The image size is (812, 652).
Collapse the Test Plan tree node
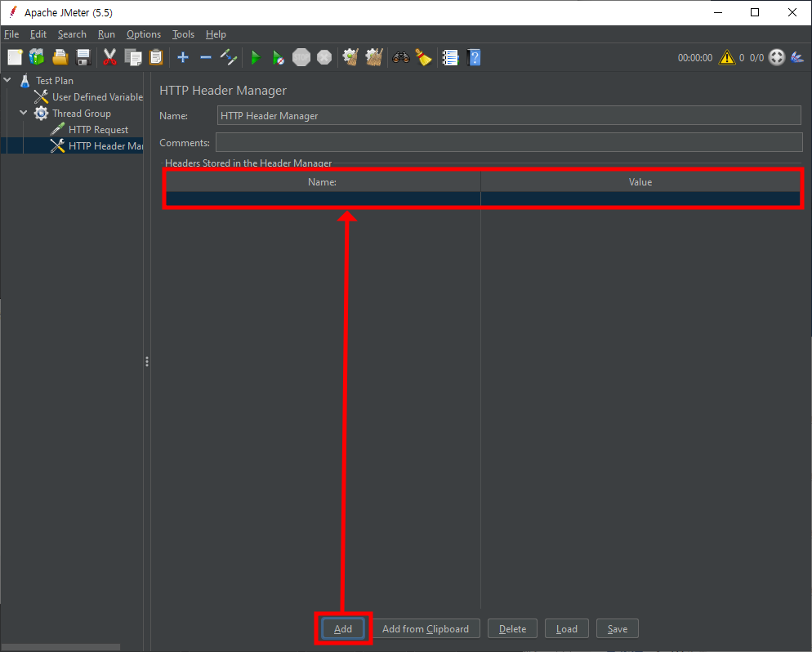pos(7,80)
